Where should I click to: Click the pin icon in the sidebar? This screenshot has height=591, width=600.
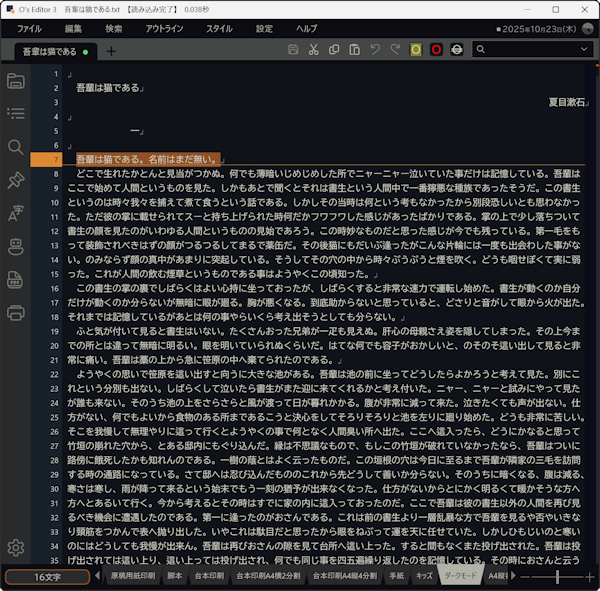[x=15, y=180]
